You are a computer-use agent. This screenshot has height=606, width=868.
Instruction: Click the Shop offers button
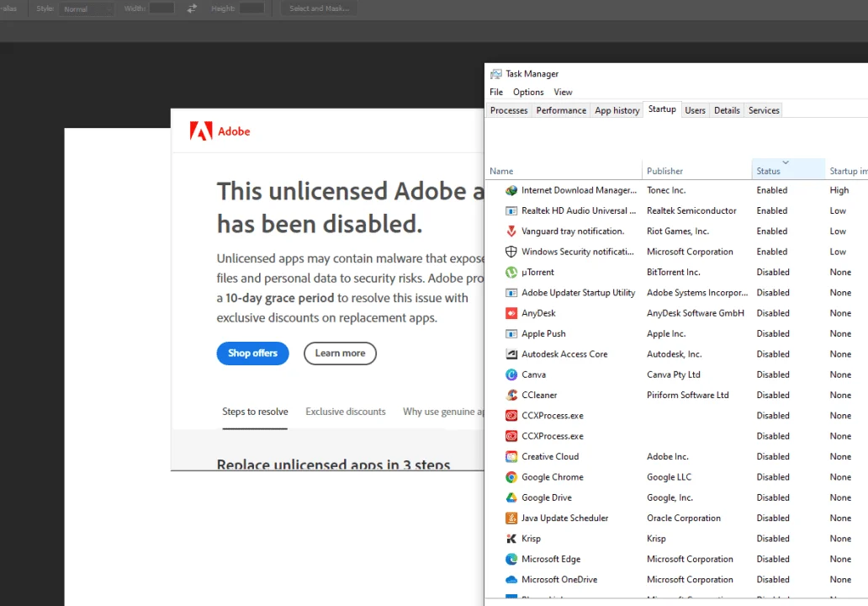252,353
